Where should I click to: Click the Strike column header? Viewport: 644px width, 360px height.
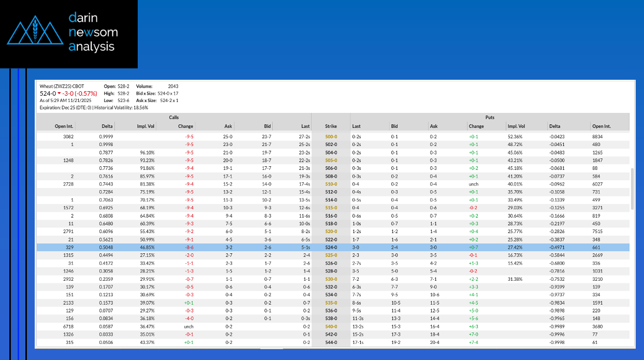[331, 126]
